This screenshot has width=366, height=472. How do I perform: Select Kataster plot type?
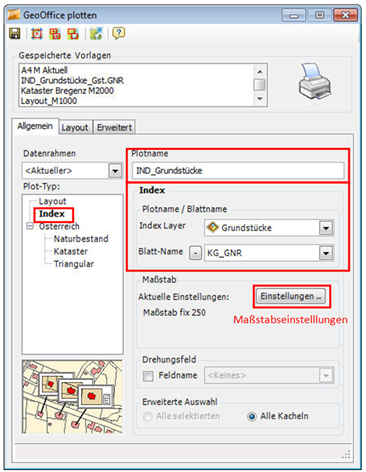[71, 251]
